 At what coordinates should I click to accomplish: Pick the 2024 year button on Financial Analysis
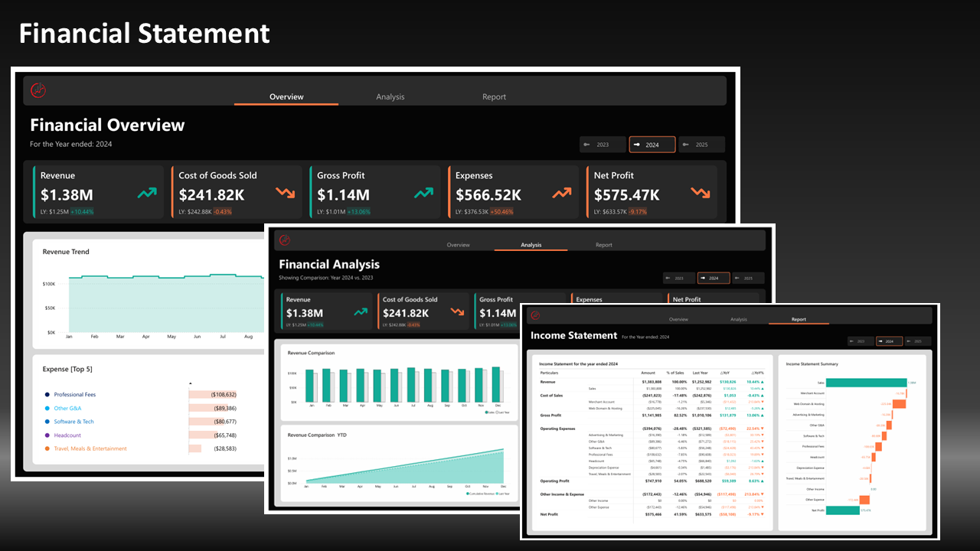(x=714, y=279)
